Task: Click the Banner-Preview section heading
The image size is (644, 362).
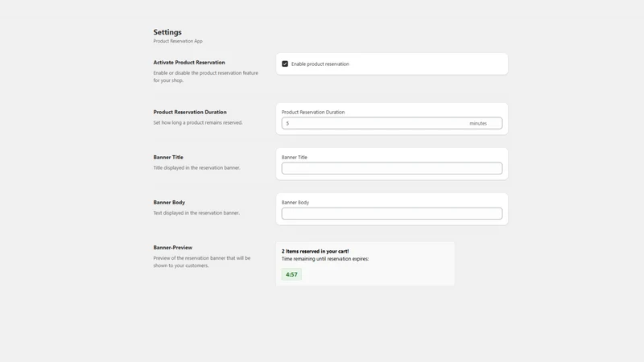Action: [172, 248]
